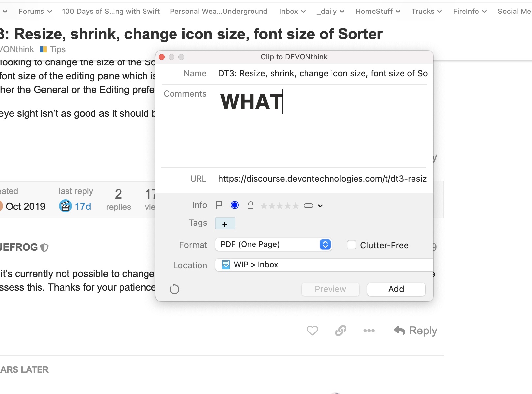Open the Forums bookmarks folder
The height and width of the screenshot is (394, 532).
point(35,11)
